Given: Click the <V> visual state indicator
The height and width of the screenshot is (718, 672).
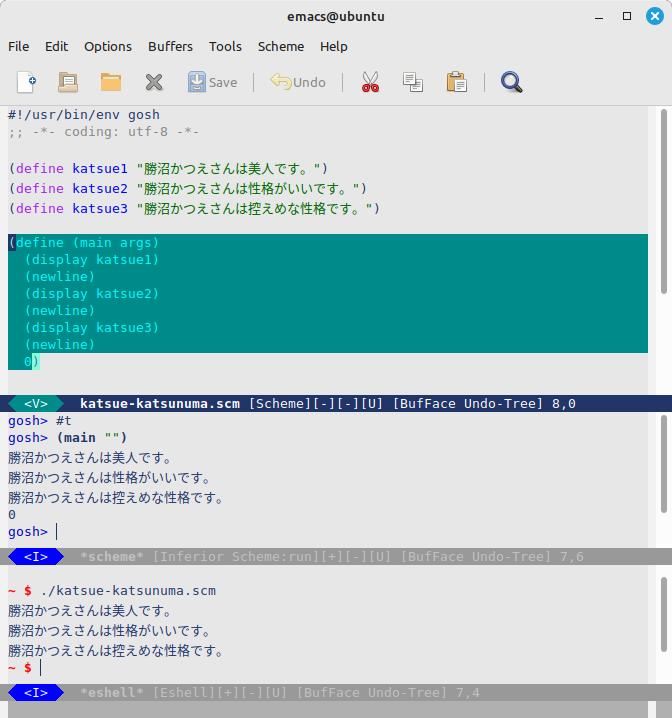Looking at the screenshot, I should pyautogui.click(x=36, y=404).
